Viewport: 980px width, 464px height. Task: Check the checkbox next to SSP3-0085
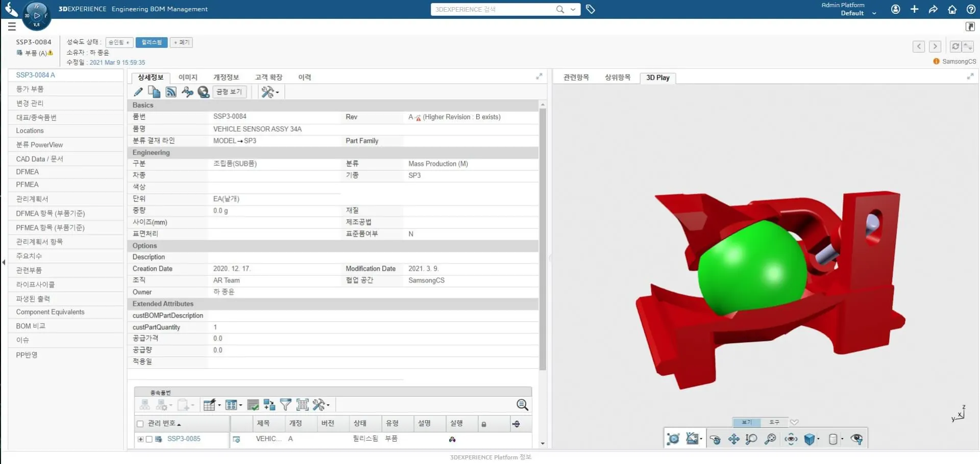pyautogui.click(x=149, y=439)
